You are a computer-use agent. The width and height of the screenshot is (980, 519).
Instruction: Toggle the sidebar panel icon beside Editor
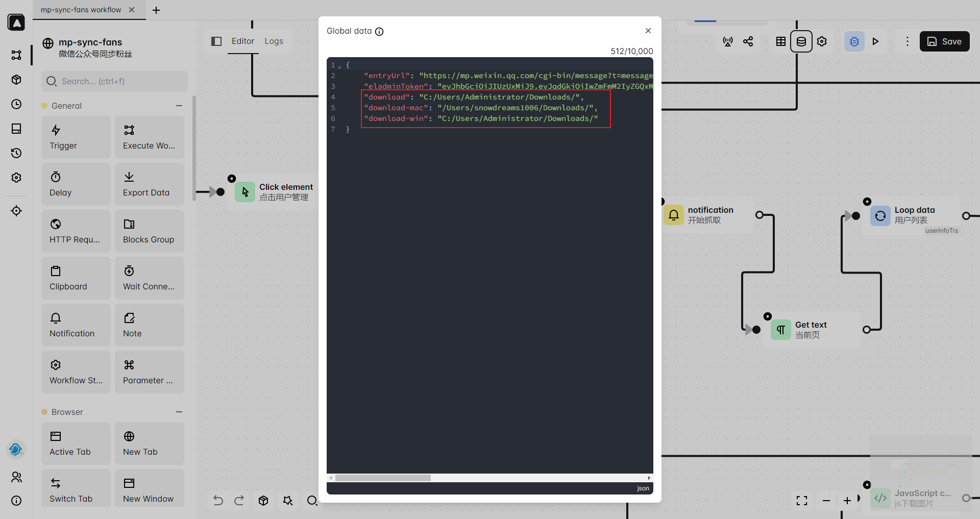pos(216,41)
